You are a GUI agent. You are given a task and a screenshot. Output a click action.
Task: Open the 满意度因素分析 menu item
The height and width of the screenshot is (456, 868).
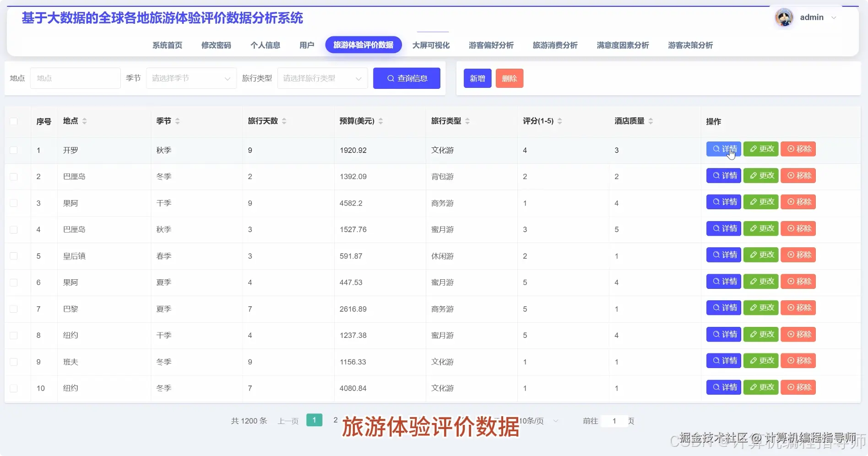(622, 45)
